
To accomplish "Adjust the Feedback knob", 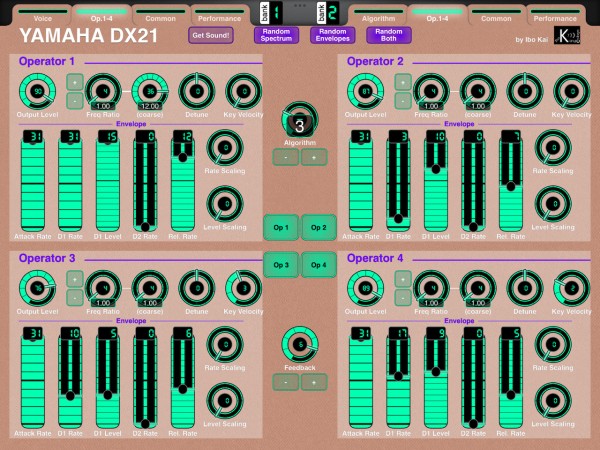I will 300,345.
